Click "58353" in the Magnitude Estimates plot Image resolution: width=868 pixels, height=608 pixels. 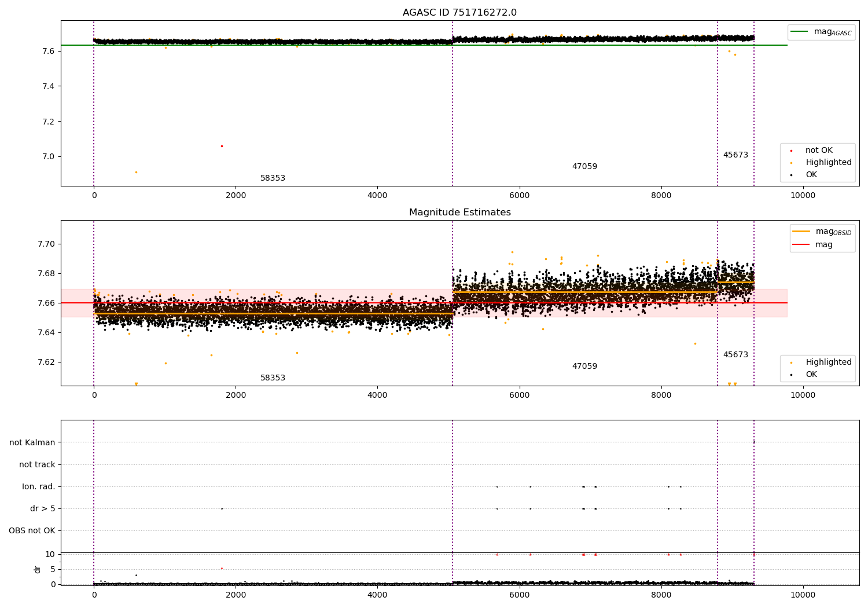273,378
